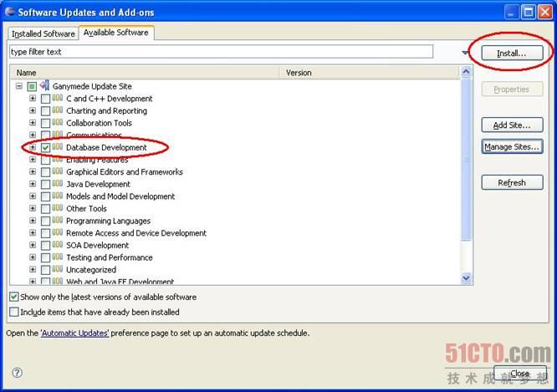The height and width of the screenshot is (392, 557).
Task: Click the Eclipse icon in the title bar
Action: (10, 12)
